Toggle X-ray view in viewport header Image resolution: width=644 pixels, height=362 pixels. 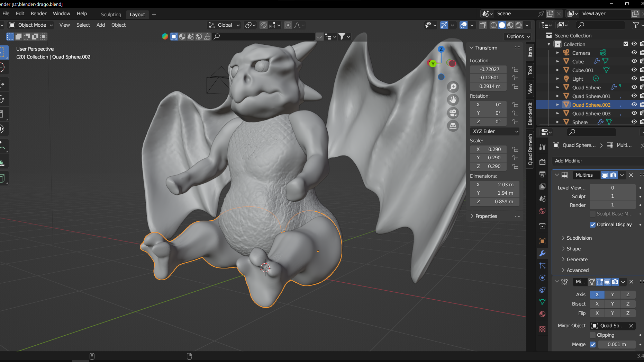(x=483, y=25)
